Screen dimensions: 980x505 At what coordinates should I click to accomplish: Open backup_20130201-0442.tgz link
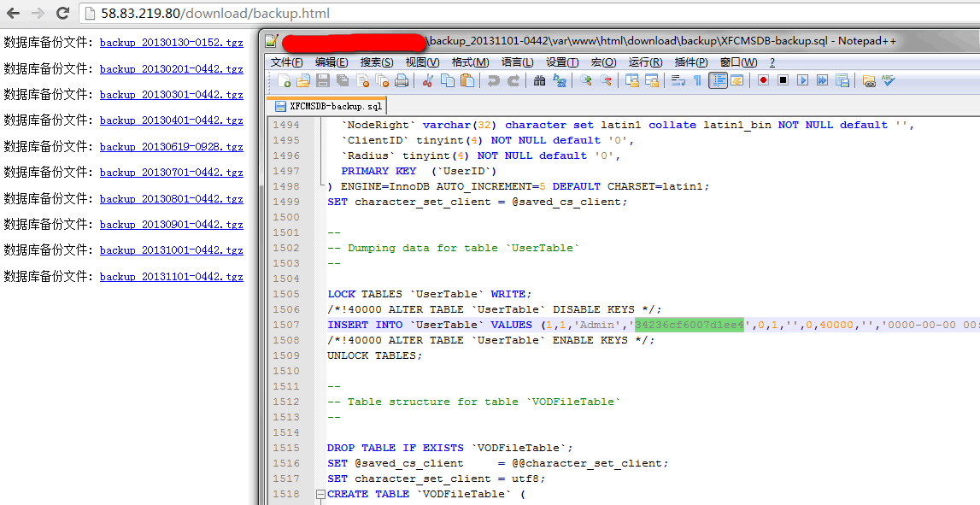coord(171,68)
